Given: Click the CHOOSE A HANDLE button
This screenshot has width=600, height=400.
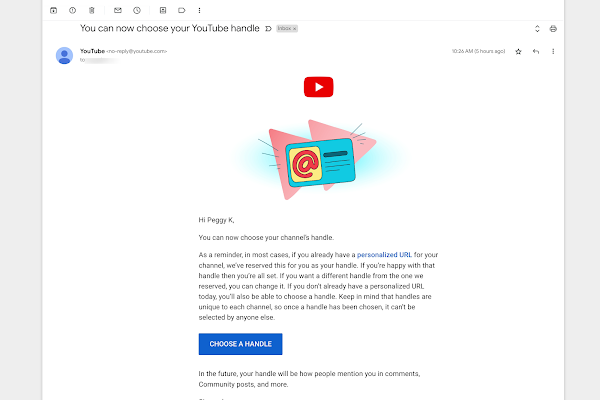Looking at the screenshot, I should [x=240, y=344].
